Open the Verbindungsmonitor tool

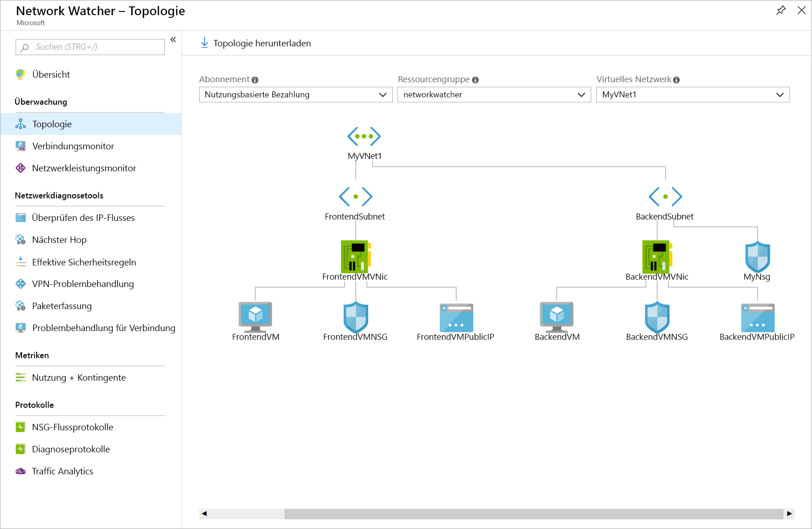(x=73, y=146)
